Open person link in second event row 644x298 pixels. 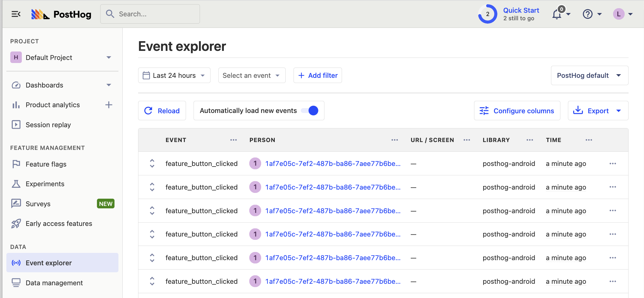pos(333,187)
